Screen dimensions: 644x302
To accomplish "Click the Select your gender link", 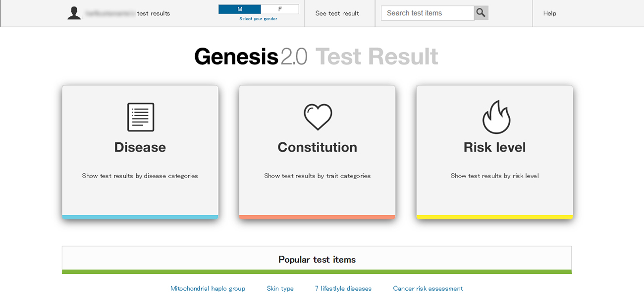I will tap(259, 19).
